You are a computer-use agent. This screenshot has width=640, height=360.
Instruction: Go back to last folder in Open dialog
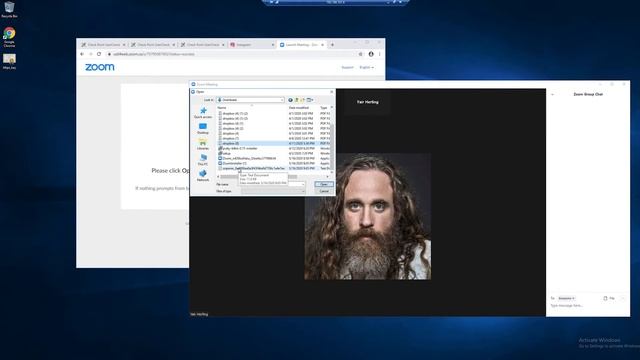(x=290, y=100)
